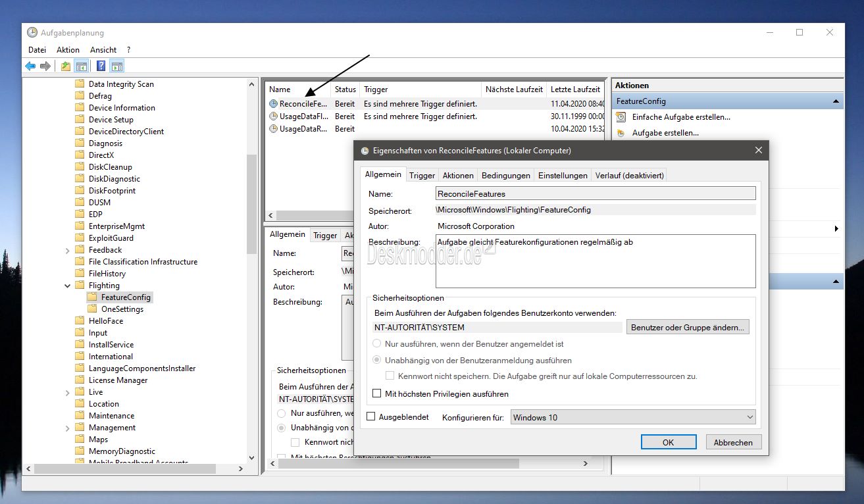This screenshot has height=504, width=864.
Task: Click the Aufgabenplanung clock icon in title bar
Action: 32,32
